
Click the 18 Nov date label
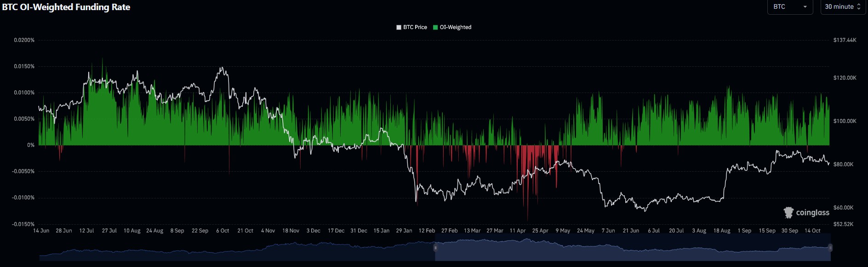coord(291,231)
